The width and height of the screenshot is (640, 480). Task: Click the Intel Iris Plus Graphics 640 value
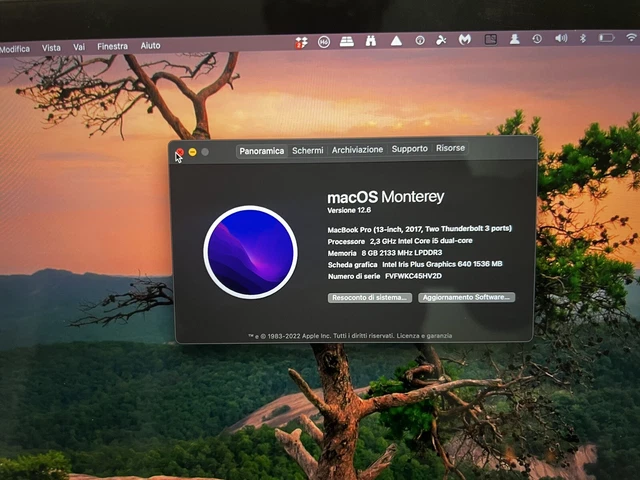pos(442,264)
